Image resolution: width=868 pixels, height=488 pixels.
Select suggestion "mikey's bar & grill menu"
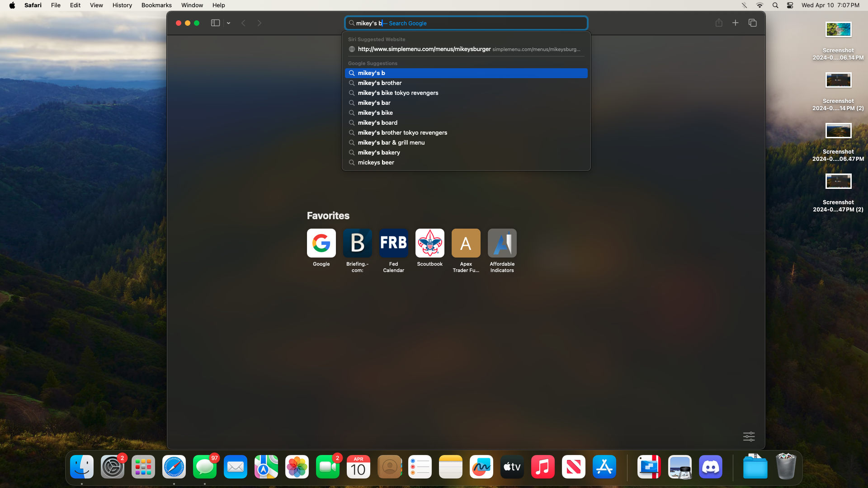[x=391, y=143]
